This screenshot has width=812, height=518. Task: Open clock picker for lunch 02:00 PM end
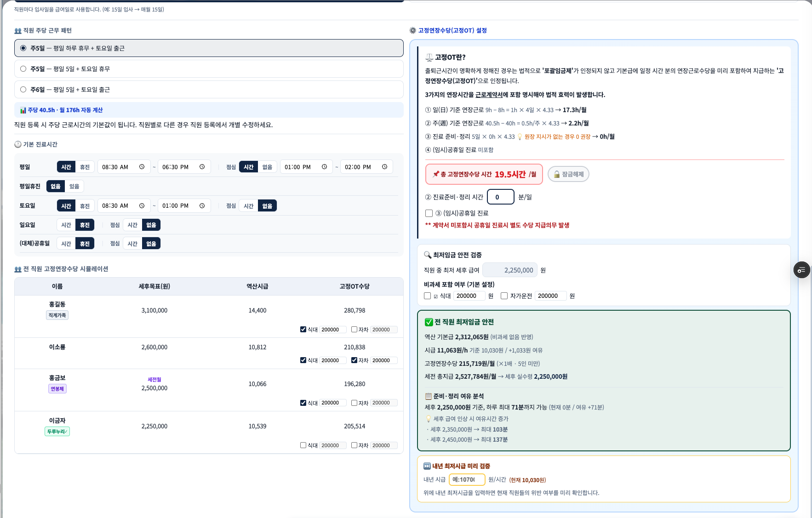click(x=384, y=167)
